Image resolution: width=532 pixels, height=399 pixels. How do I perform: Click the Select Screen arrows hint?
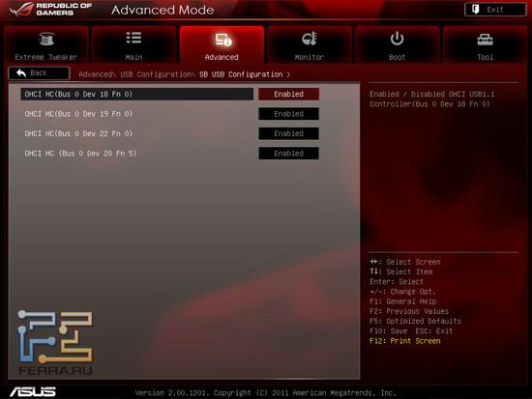[405, 262]
